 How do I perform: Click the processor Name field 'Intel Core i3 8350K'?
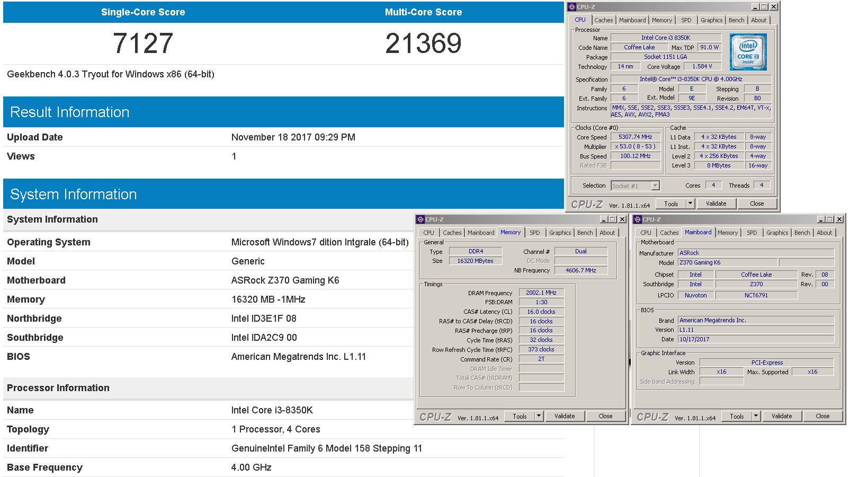pos(666,38)
